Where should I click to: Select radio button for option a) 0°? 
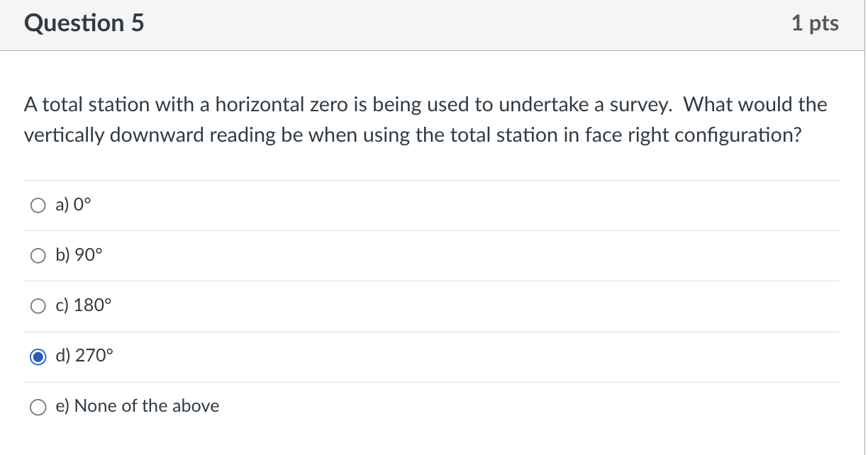tap(38, 206)
